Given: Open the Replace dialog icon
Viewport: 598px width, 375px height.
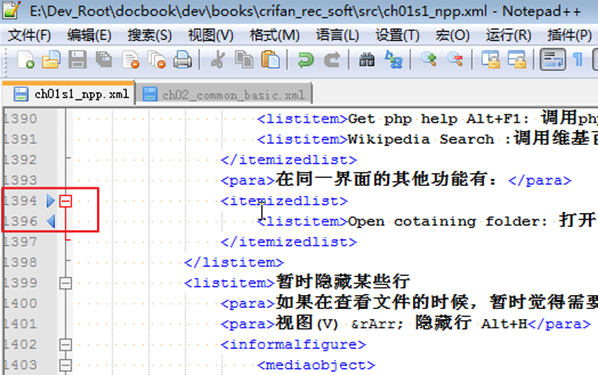Looking at the screenshot, I should [x=393, y=60].
